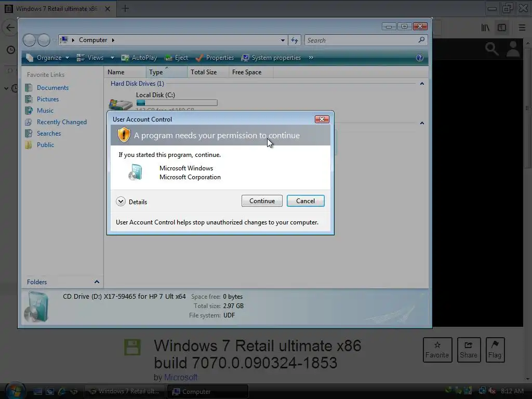Click the search magnifier in Explorer
Image resolution: width=532 pixels, height=399 pixels.
421,40
